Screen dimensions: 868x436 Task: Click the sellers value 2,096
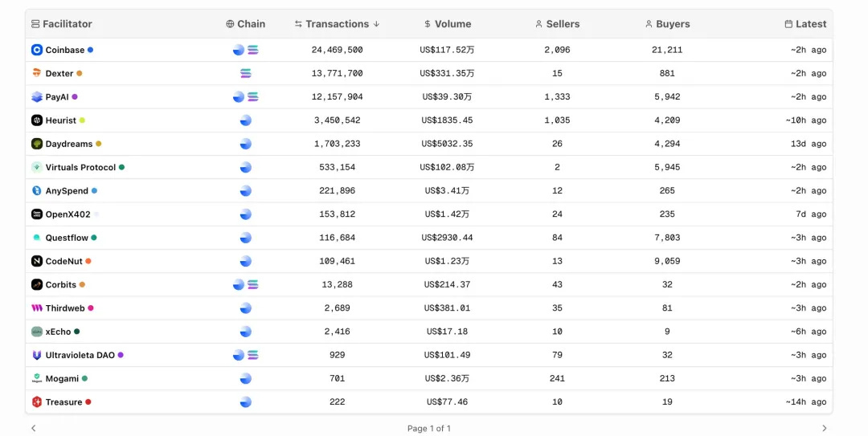[558, 50]
